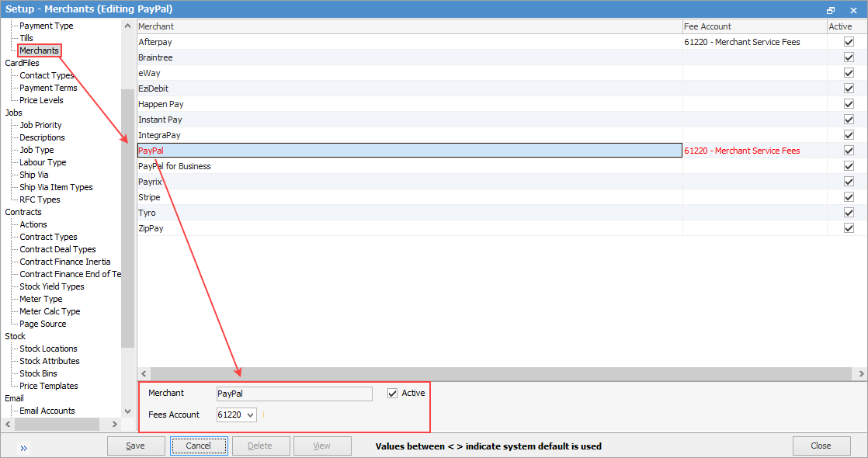The width and height of the screenshot is (868, 458).
Task: Click the tree panel vertical scrollbar thumb
Action: pyautogui.click(x=128, y=218)
